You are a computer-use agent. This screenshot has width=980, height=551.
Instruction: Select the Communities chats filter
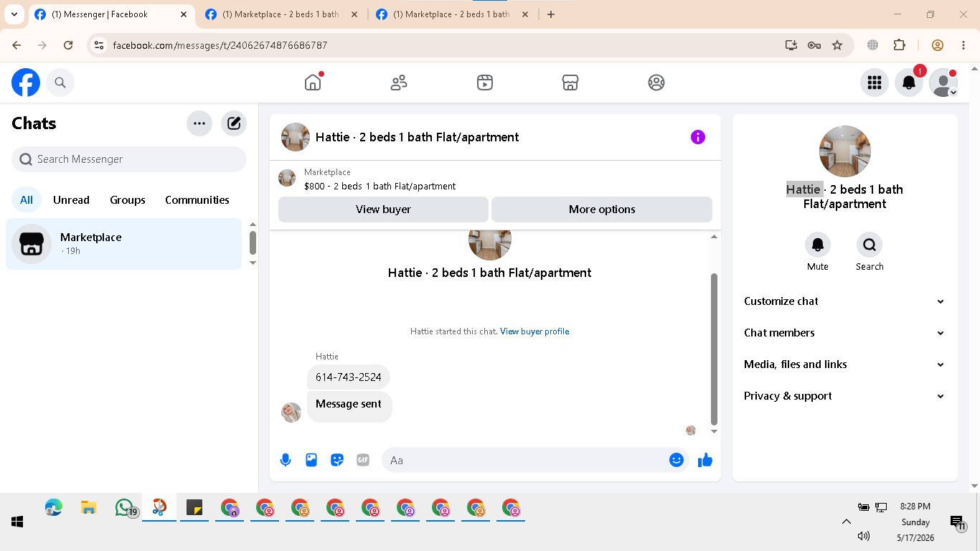[197, 200]
